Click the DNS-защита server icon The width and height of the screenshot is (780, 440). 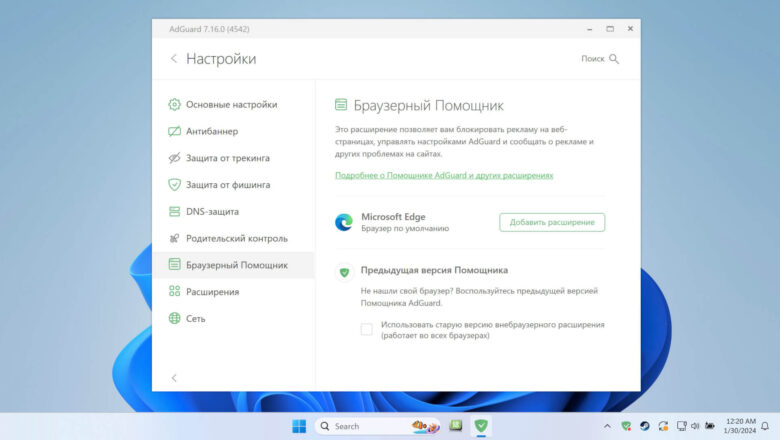(174, 211)
